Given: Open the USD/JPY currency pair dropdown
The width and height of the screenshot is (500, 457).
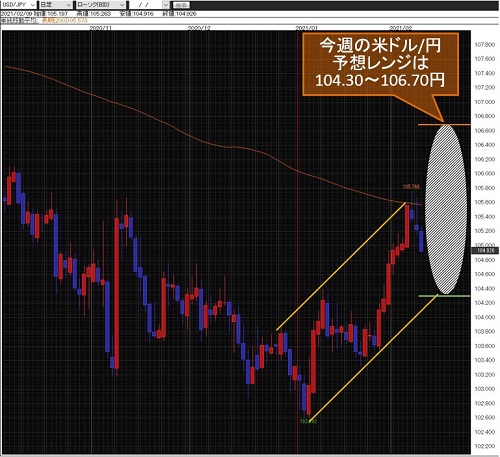Looking at the screenshot, I should tap(18, 5).
